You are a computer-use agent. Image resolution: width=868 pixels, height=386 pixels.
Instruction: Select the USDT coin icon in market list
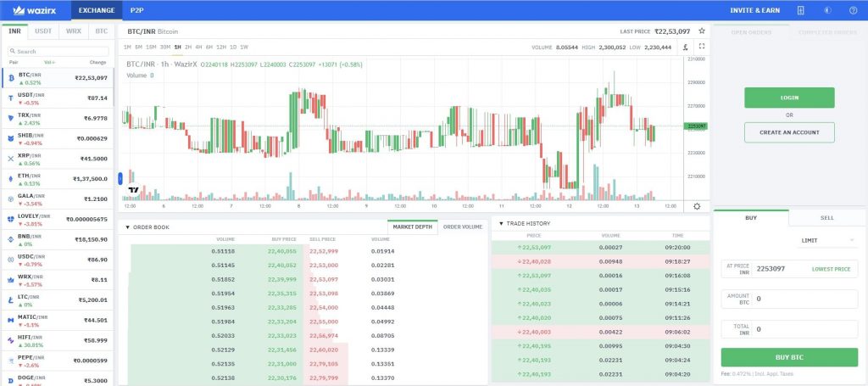[x=10, y=98]
